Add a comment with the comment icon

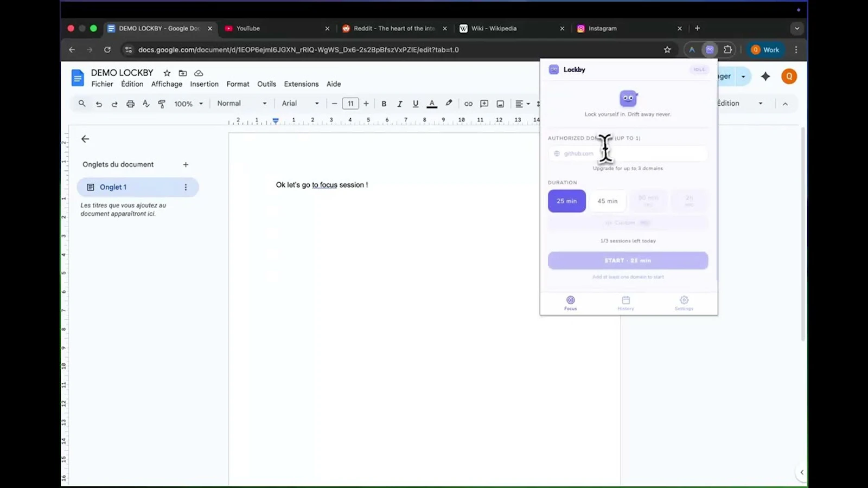[484, 103]
